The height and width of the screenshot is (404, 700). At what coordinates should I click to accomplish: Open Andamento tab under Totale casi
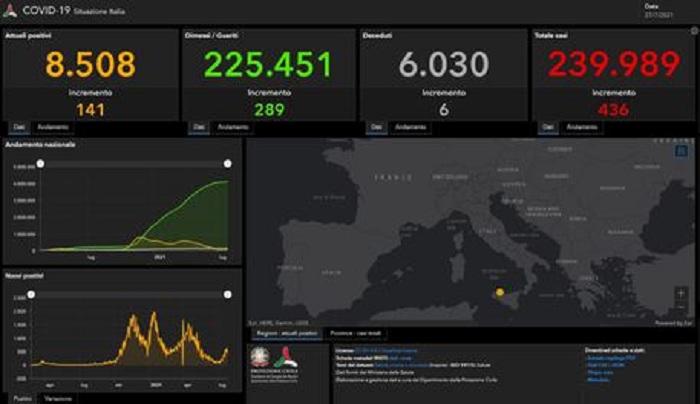pos(582,127)
